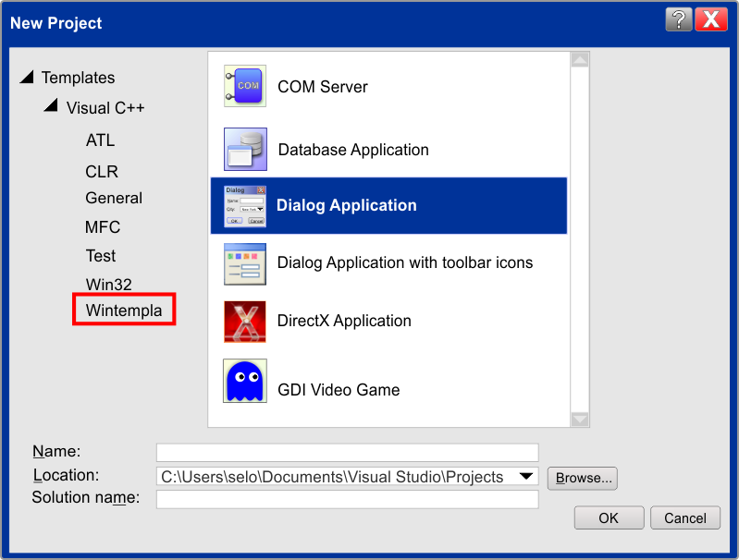Select the CLR category
This screenshot has height=560, width=739.
[x=102, y=172]
